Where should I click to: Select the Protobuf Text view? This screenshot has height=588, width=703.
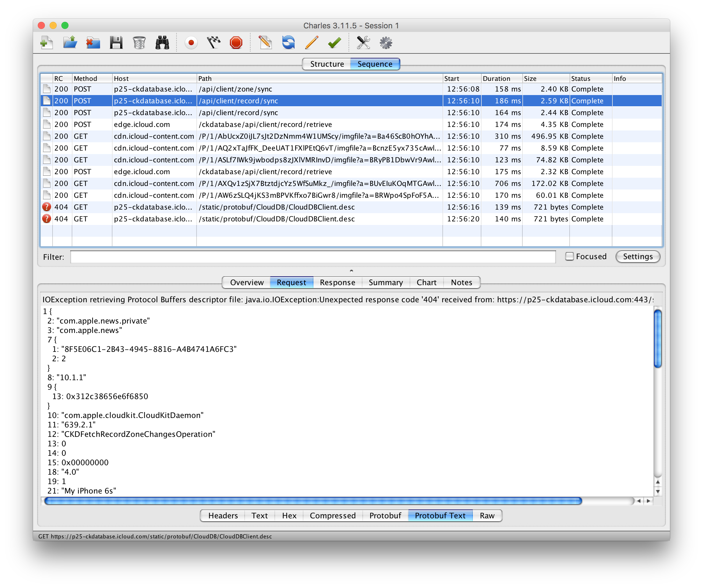(440, 515)
